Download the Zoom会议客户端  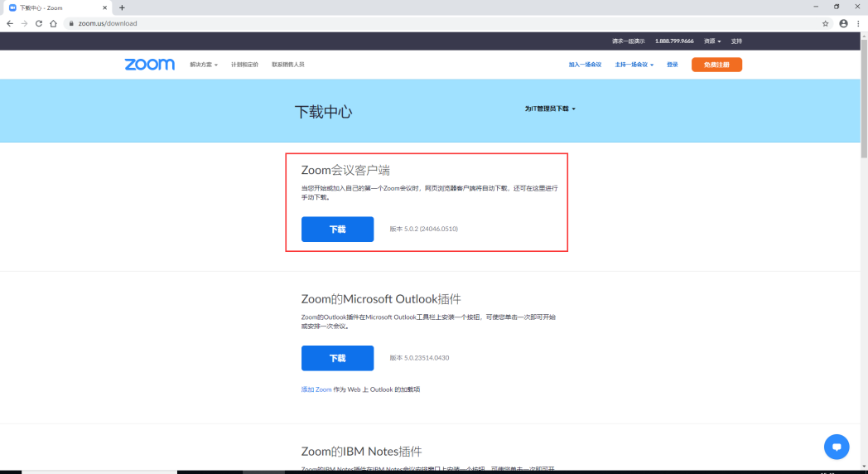pyautogui.click(x=337, y=230)
